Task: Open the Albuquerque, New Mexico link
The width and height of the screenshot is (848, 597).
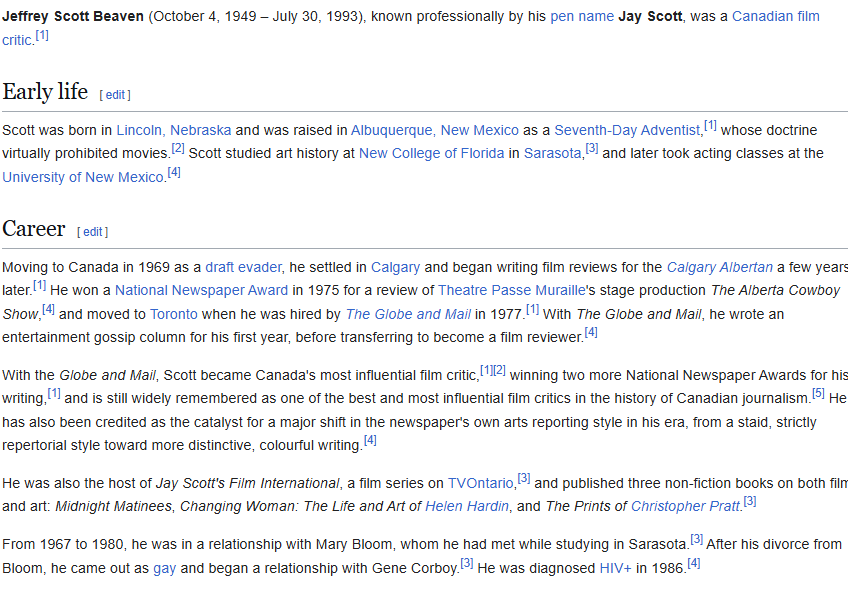Action: click(x=435, y=130)
